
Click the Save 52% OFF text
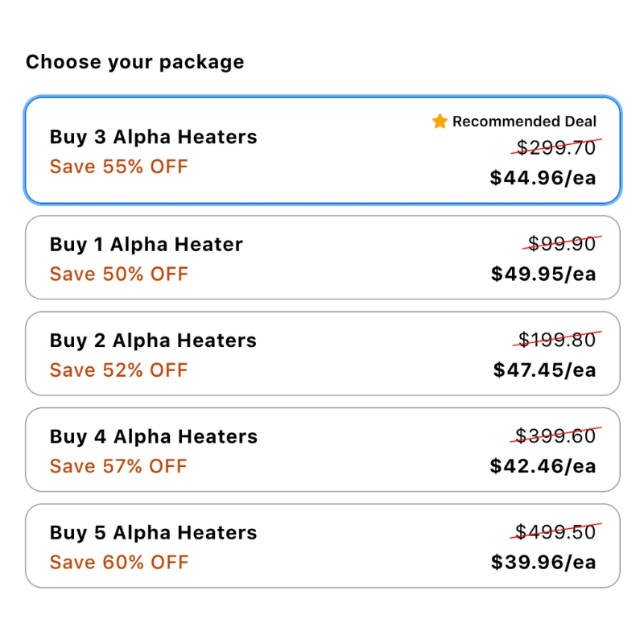click(x=118, y=370)
